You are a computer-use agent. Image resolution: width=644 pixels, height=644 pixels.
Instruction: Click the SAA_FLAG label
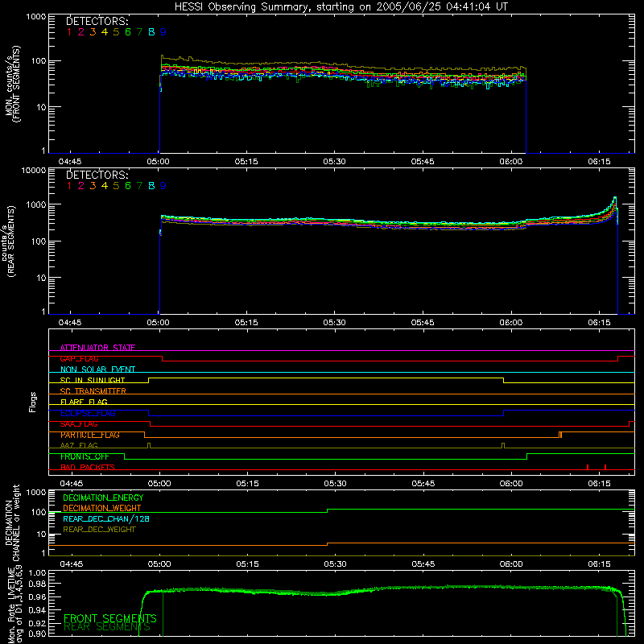(x=79, y=424)
